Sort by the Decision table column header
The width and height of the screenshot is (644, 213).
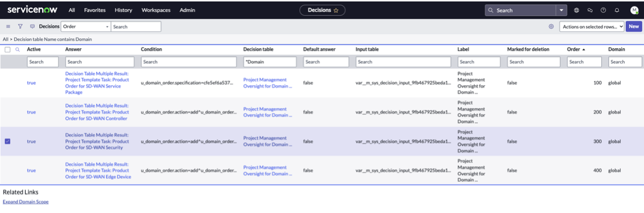tap(258, 49)
